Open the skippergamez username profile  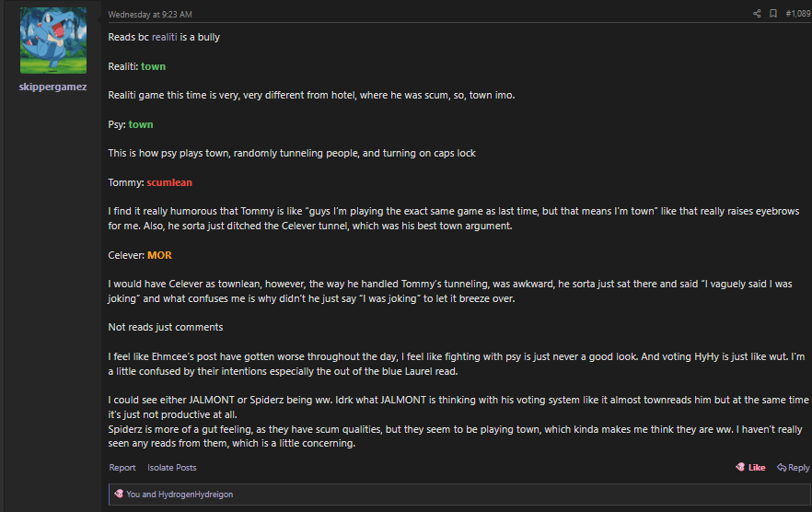pos(53,87)
